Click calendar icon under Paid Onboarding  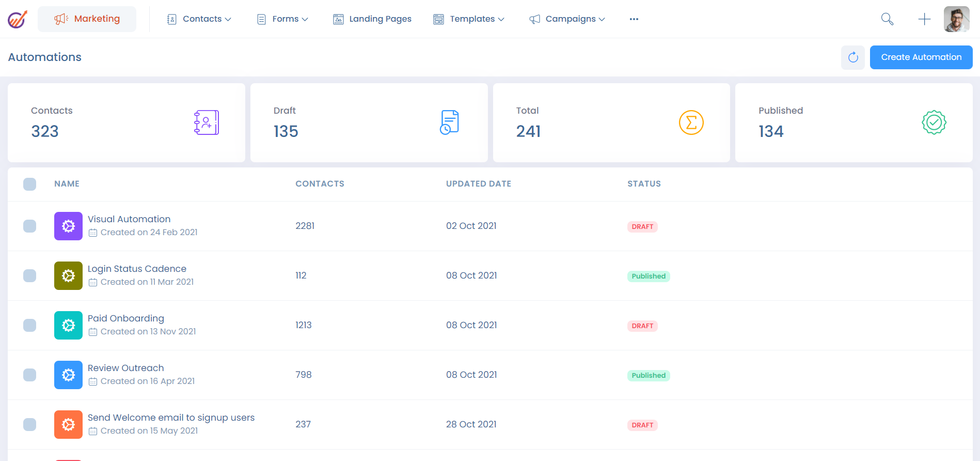click(x=93, y=332)
